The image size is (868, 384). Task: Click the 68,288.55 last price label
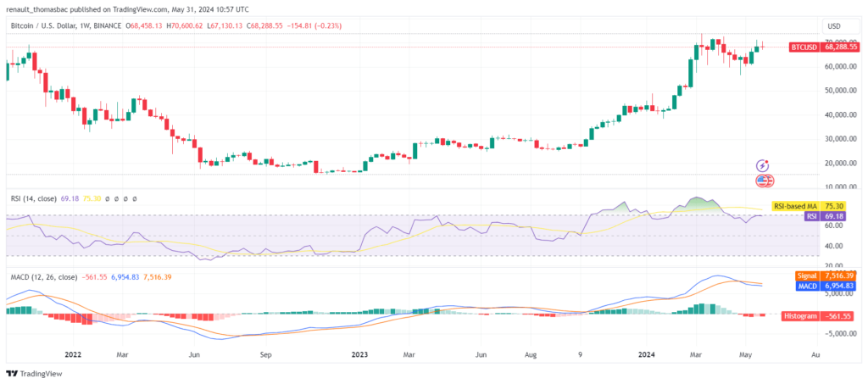click(x=840, y=47)
